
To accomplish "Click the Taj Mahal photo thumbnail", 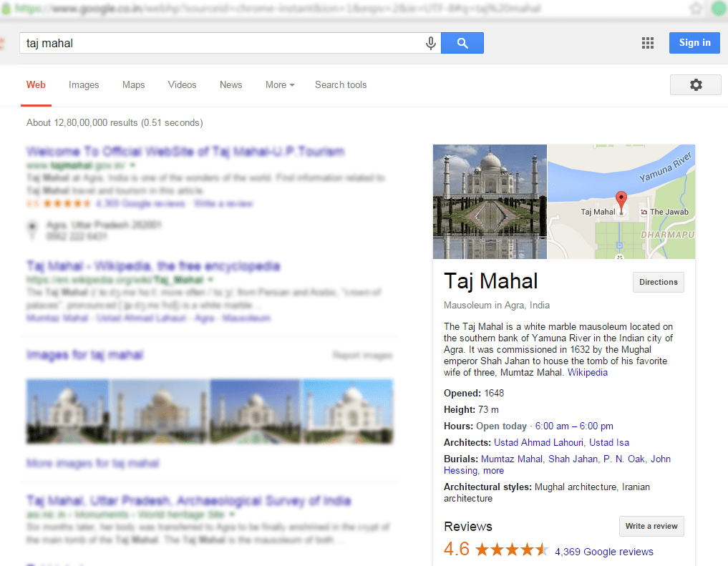I will click(x=490, y=201).
